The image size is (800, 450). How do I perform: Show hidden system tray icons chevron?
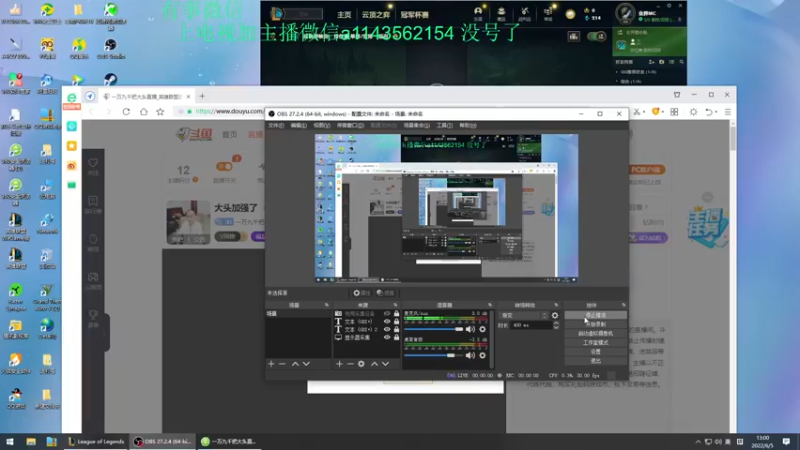tap(698, 442)
